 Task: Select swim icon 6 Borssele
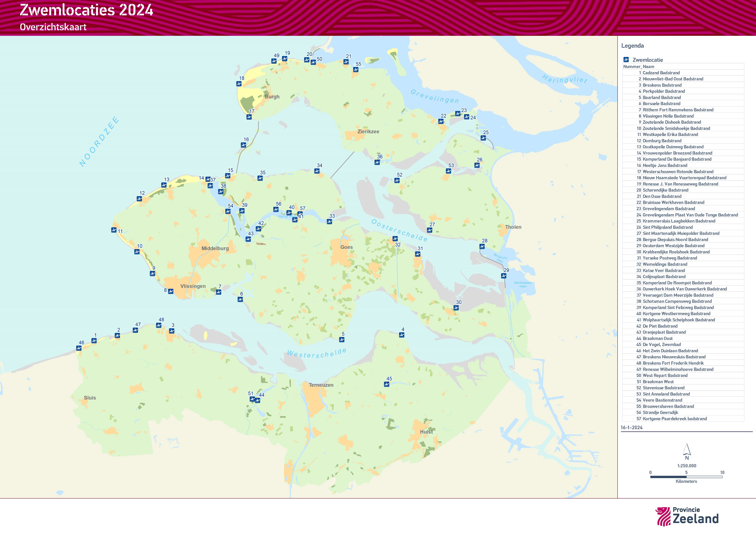click(240, 299)
